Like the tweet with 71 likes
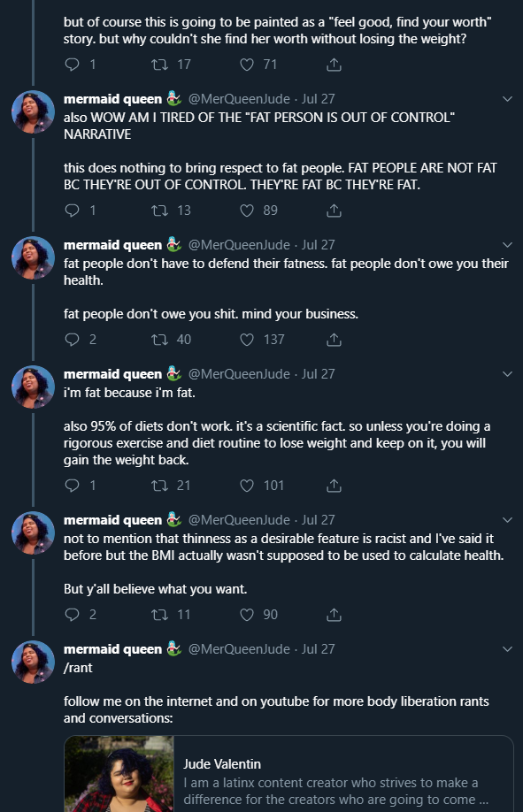This screenshot has height=812, width=523. [247, 65]
